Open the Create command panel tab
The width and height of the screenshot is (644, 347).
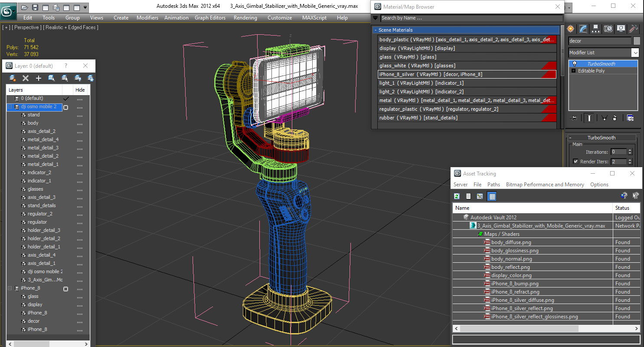(x=571, y=29)
